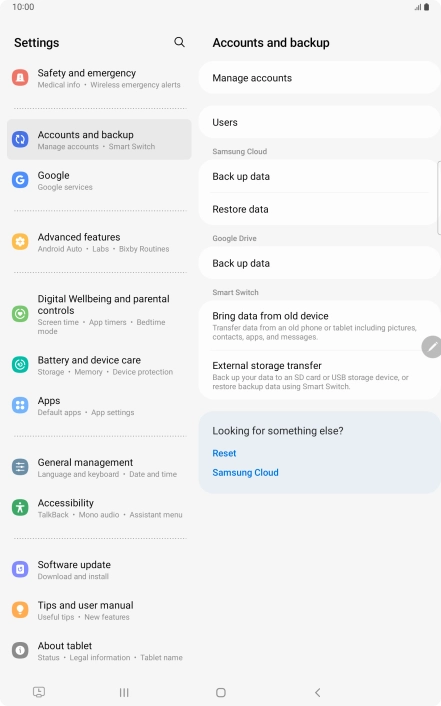Tap the Accessibility icon
441x706 pixels.
click(x=20, y=508)
